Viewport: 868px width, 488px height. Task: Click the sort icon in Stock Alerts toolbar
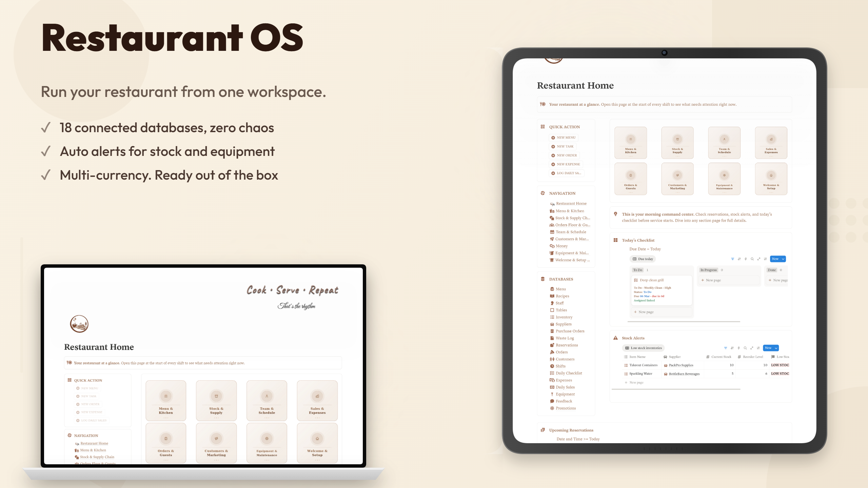click(x=732, y=348)
